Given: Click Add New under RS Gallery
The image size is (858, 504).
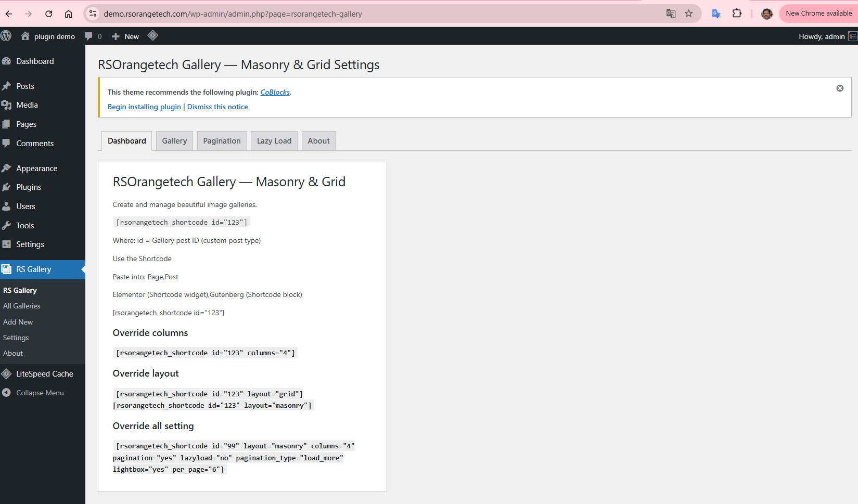Looking at the screenshot, I should [x=18, y=322].
